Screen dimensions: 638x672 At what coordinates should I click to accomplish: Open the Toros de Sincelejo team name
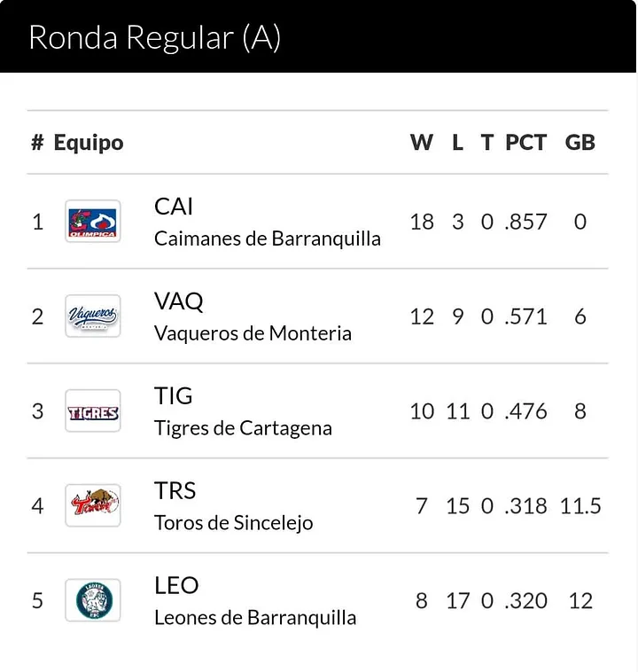234,523
